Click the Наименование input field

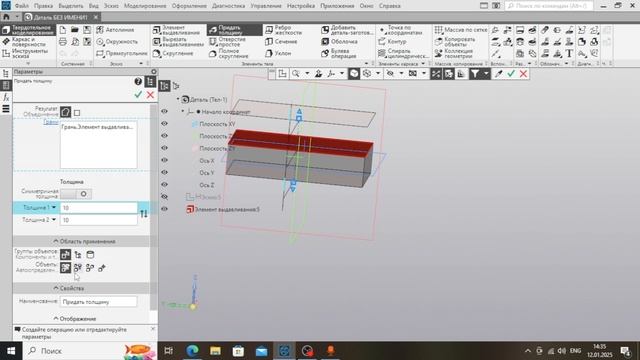click(99, 302)
